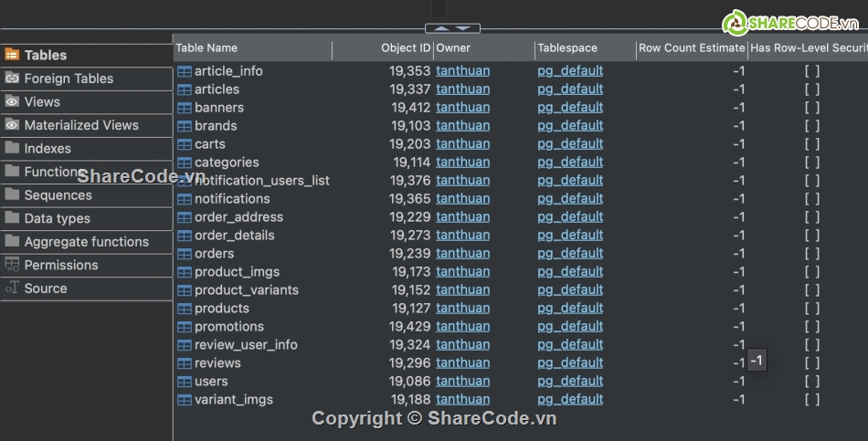This screenshot has height=441, width=868.
Task: Click the Aggregate functions folder icon
Action: click(12, 240)
